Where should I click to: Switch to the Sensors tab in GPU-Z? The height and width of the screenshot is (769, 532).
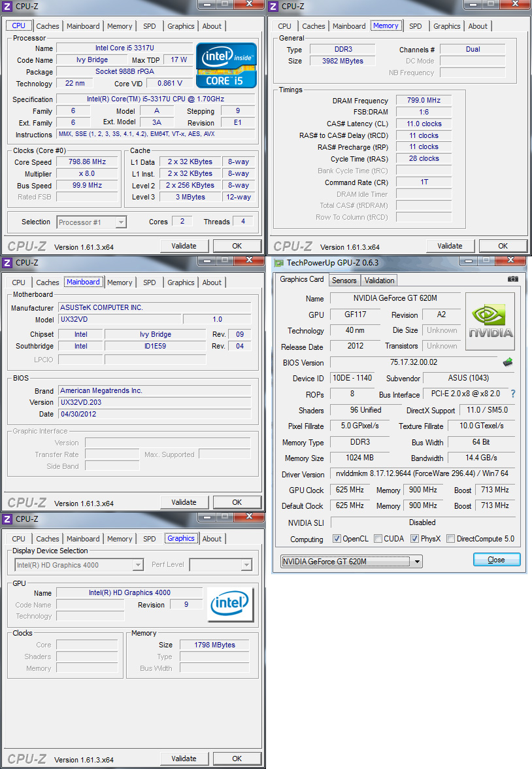[x=344, y=281]
